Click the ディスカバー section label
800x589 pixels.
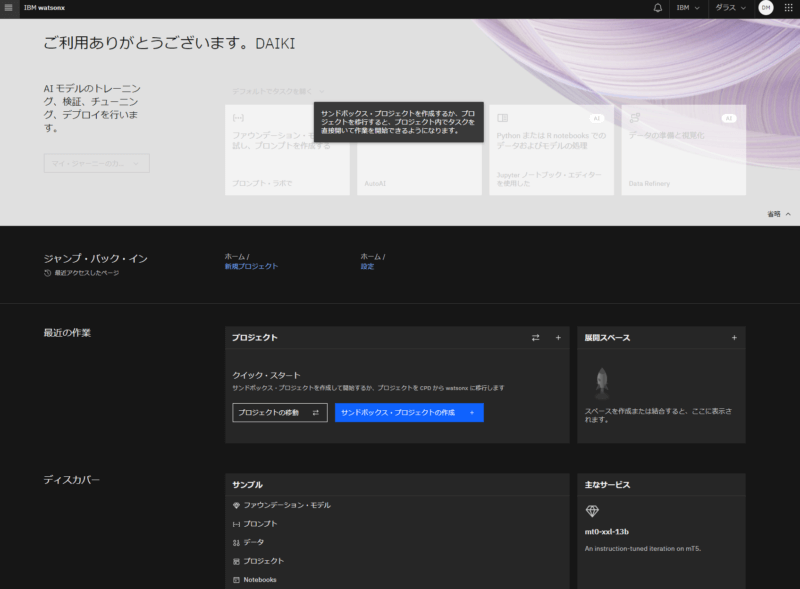71,480
